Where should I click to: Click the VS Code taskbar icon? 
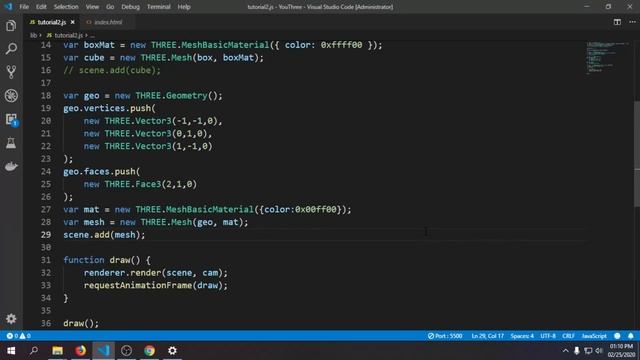(103, 351)
